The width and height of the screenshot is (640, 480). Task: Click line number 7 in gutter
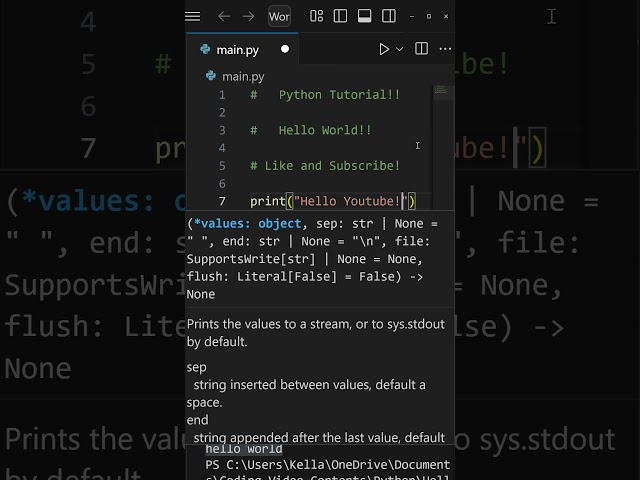point(222,201)
